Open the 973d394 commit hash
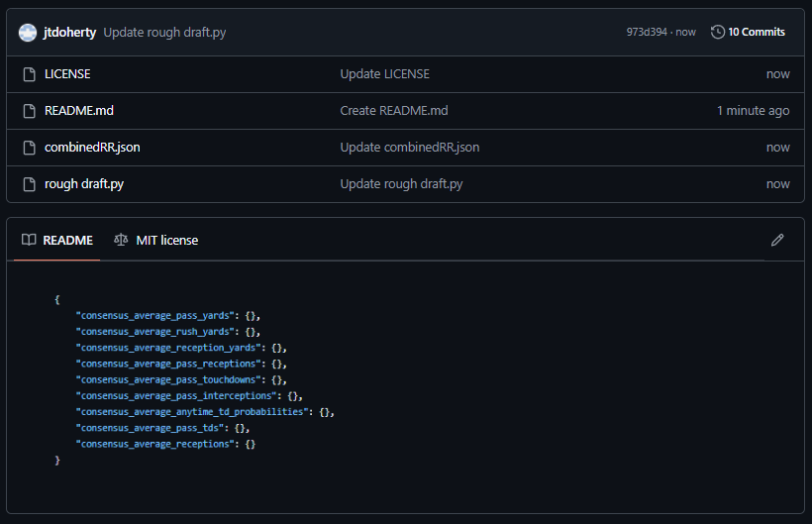The width and height of the screenshot is (812, 524). point(648,32)
